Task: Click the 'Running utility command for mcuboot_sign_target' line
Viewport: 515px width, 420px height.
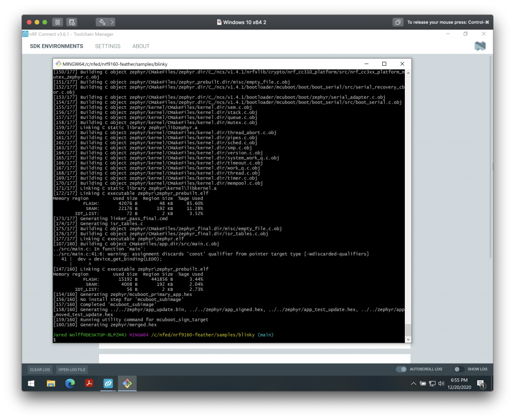Action: pyautogui.click(x=130, y=320)
